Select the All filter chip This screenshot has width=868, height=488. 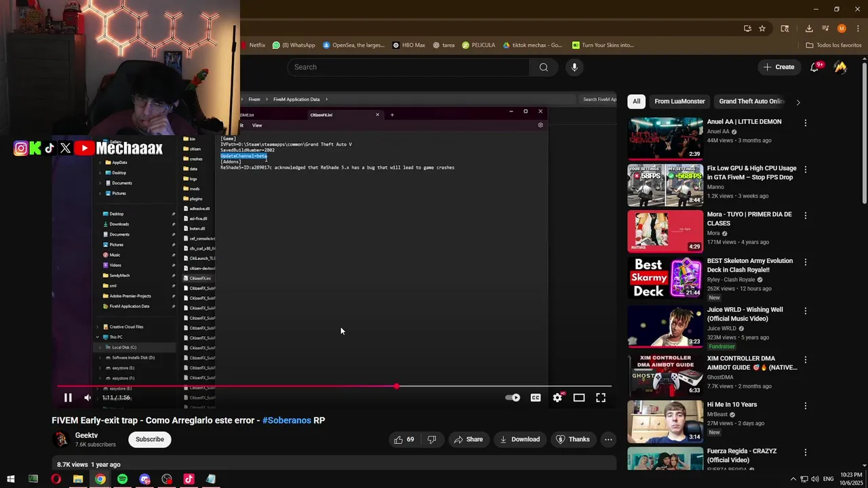click(636, 102)
